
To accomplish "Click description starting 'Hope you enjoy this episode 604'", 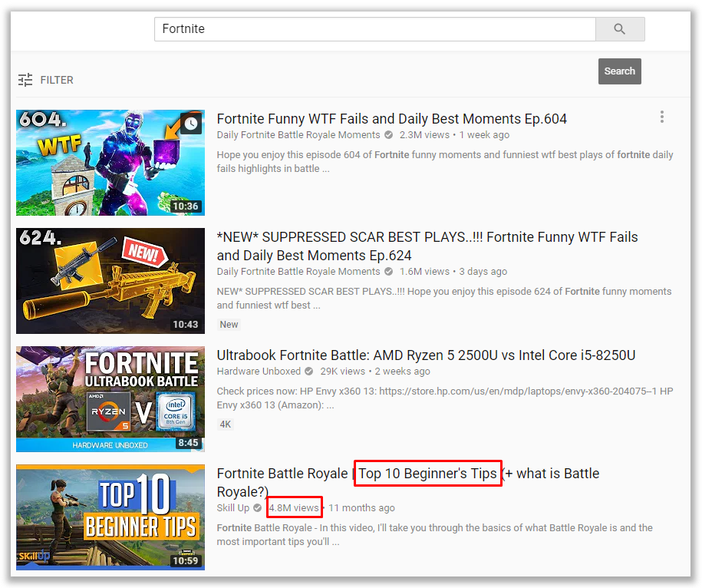I will click(445, 162).
